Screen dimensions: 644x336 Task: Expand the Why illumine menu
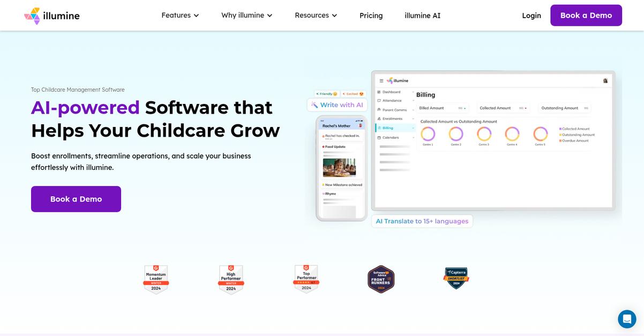[247, 16]
